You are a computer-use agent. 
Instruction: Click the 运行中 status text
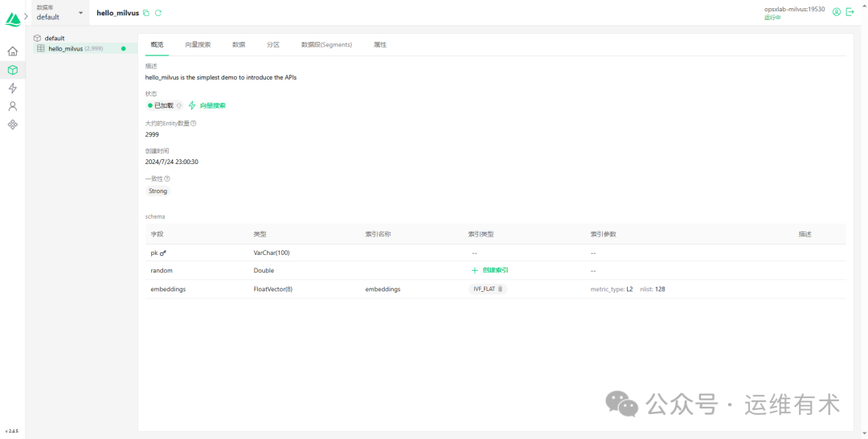[773, 18]
